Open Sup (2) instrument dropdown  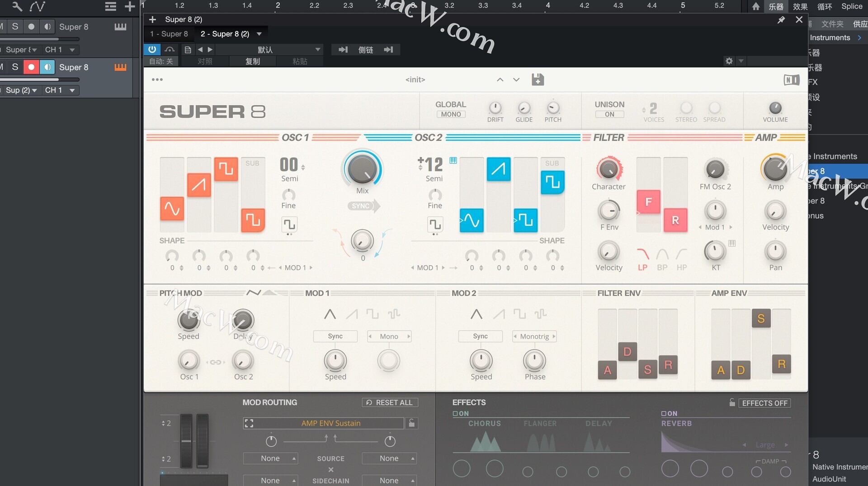pyautogui.click(x=21, y=90)
